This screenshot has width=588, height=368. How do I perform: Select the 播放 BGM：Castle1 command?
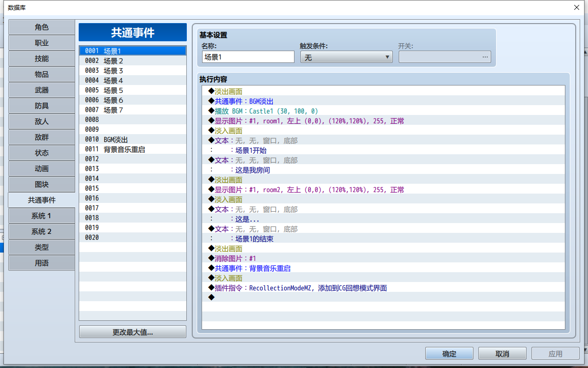[383, 111]
